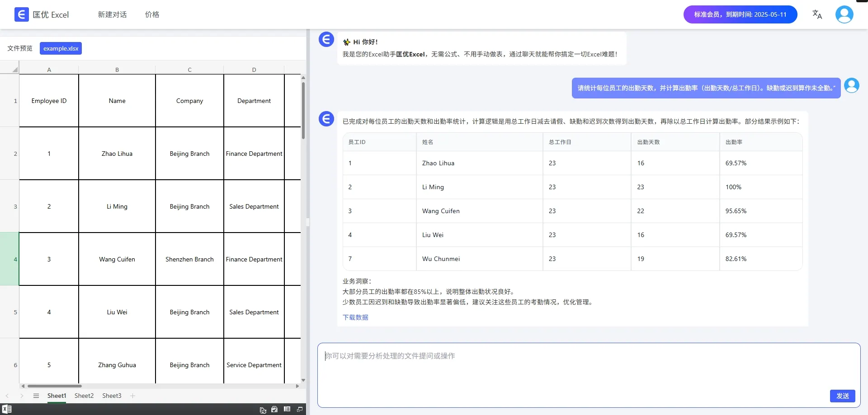Image resolution: width=868 pixels, height=415 pixels.
Task: Open the 价格 pricing page
Action: click(x=152, y=14)
